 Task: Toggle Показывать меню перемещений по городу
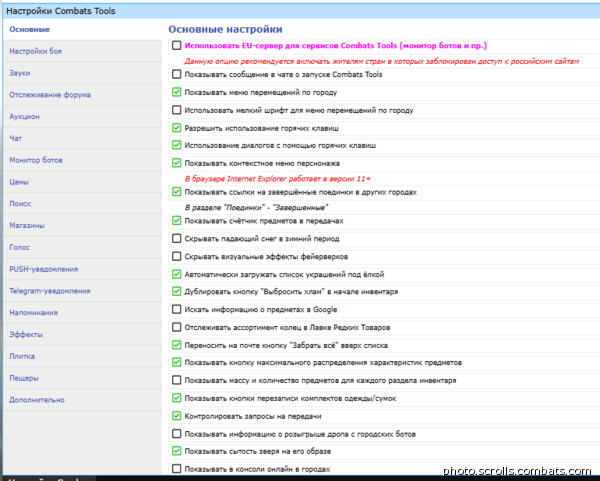pos(177,92)
